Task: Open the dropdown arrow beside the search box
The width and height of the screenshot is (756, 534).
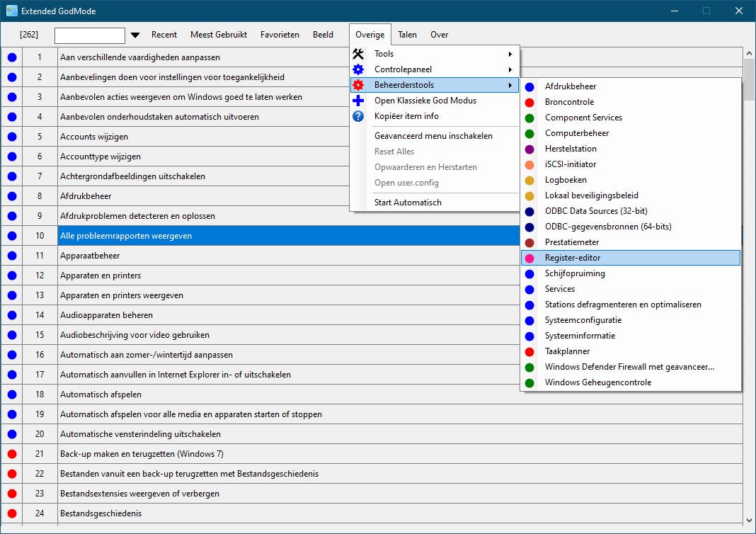Action: coord(135,35)
